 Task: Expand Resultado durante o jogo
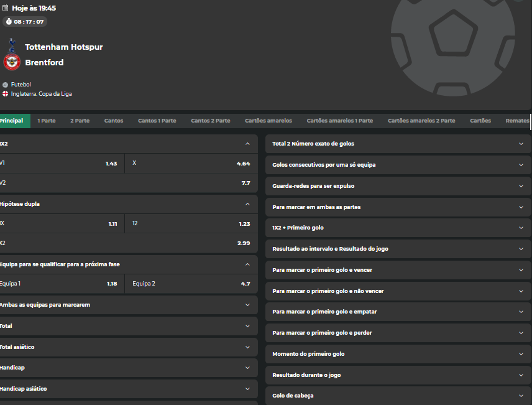click(398, 375)
